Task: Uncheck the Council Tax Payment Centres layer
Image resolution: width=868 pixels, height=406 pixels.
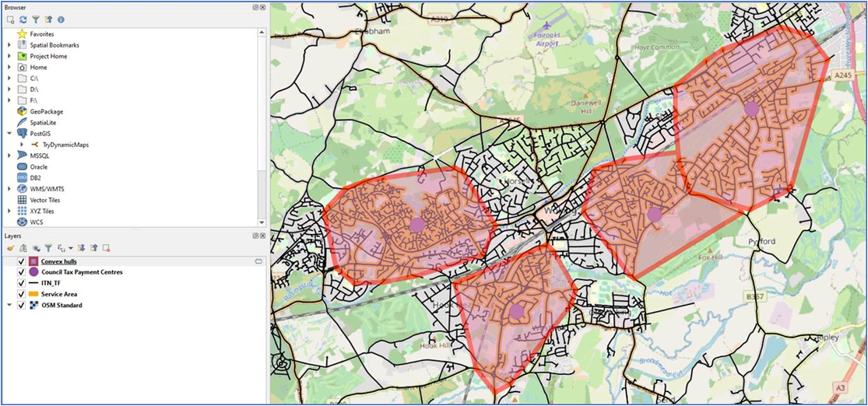Action: click(21, 272)
